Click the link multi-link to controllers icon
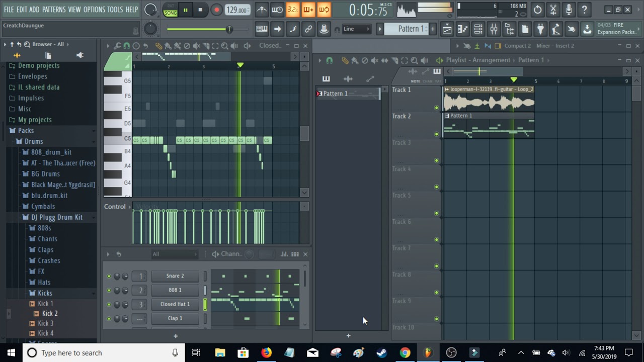644x362 pixels. (308, 29)
